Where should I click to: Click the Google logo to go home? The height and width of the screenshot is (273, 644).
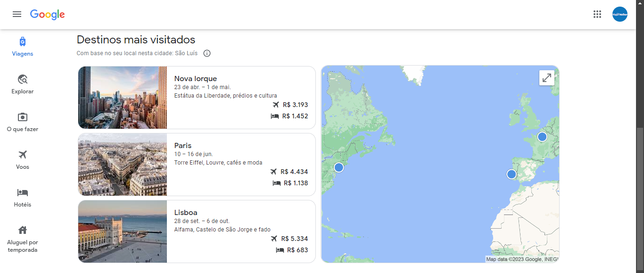[47, 14]
